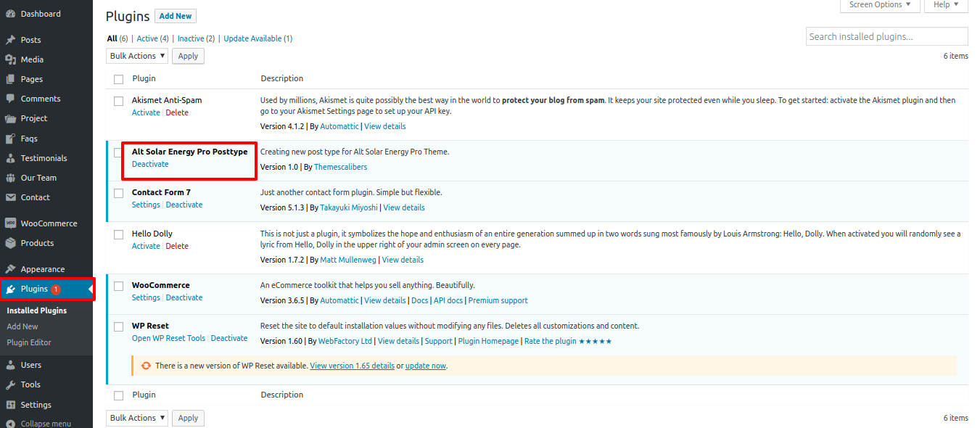Click the Settings sliders icon
The width and height of the screenshot is (980, 428).
coord(10,405)
